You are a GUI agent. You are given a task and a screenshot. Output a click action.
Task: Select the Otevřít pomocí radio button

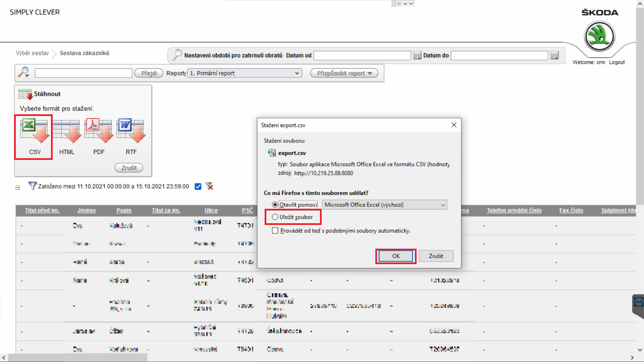coord(275,205)
